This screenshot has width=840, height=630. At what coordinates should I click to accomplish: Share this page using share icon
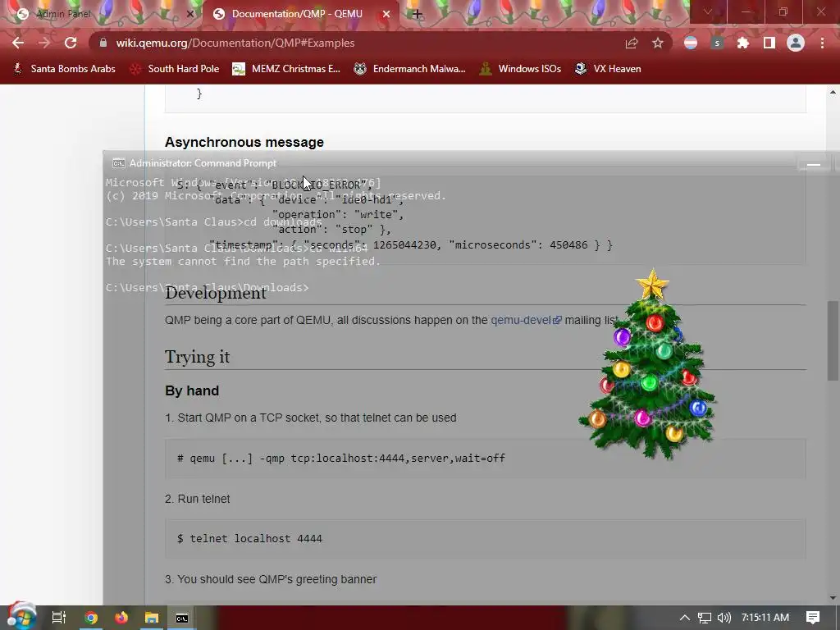(632, 43)
